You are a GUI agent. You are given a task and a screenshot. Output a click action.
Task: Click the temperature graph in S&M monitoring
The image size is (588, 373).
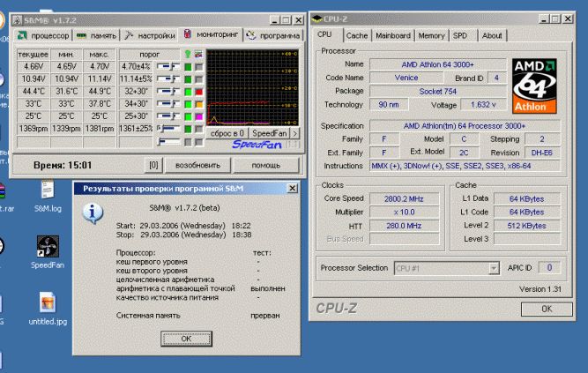pos(252,87)
